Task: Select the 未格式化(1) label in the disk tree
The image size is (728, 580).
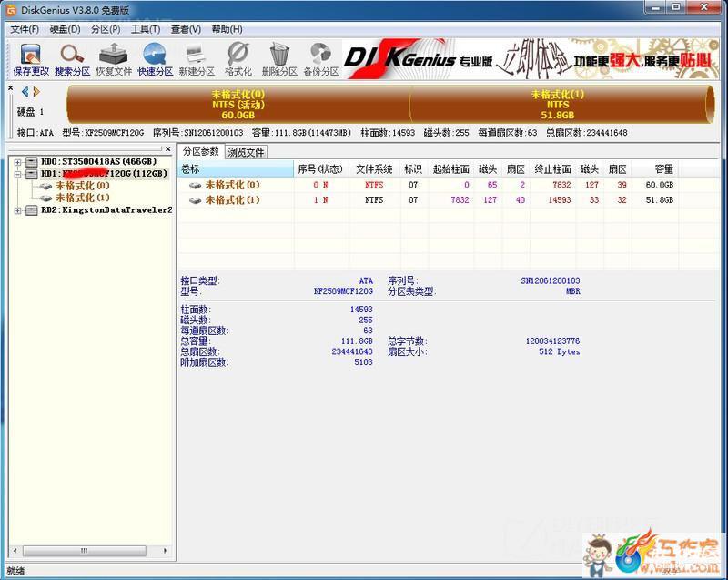Action: pyautogui.click(x=83, y=198)
